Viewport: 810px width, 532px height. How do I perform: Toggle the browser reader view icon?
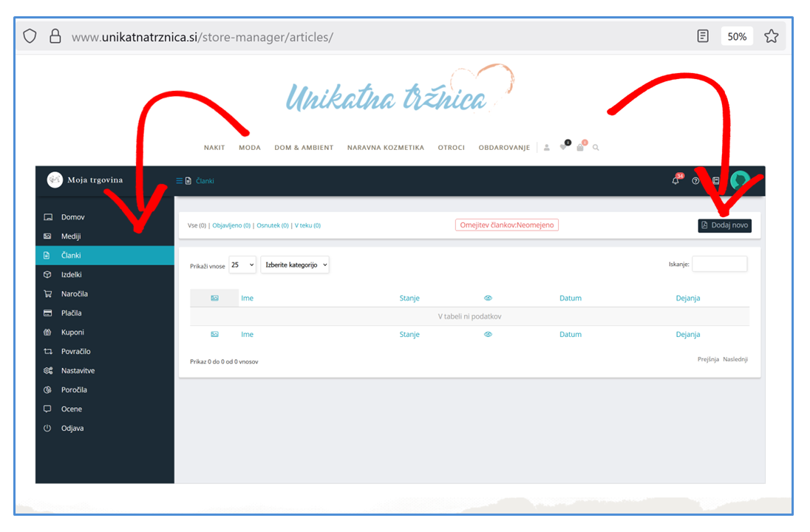pyautogui.click(x=703, y=36)
